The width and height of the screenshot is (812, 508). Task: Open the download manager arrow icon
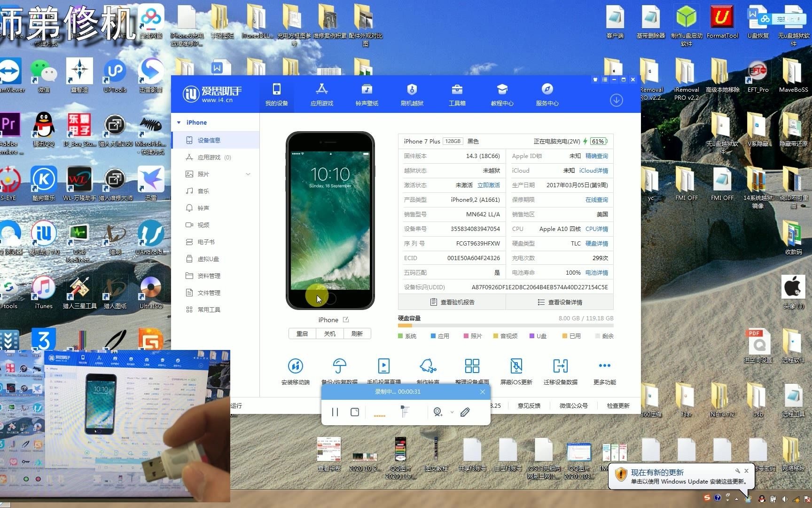(x=616, y=100)
